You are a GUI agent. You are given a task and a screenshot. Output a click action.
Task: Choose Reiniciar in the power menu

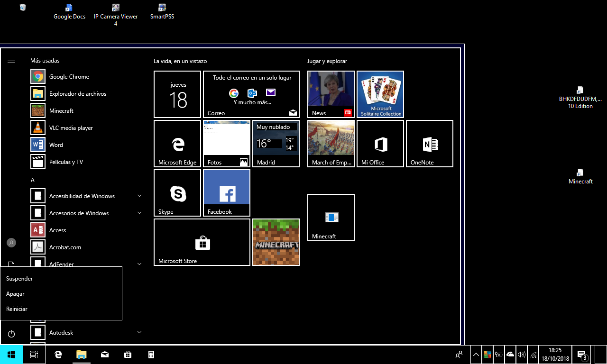click(17, 309)
